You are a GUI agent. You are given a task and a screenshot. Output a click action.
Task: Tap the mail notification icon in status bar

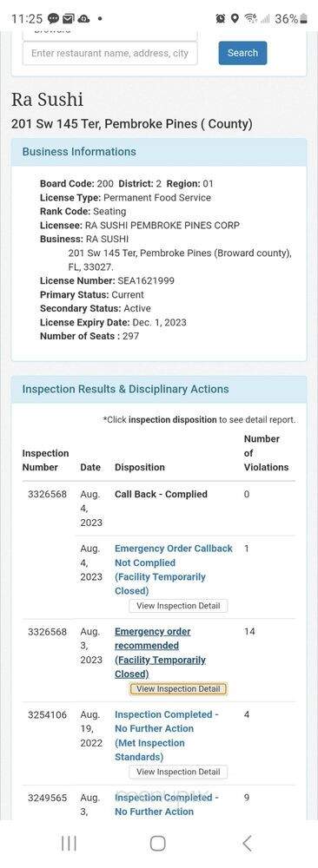(68, 19)
